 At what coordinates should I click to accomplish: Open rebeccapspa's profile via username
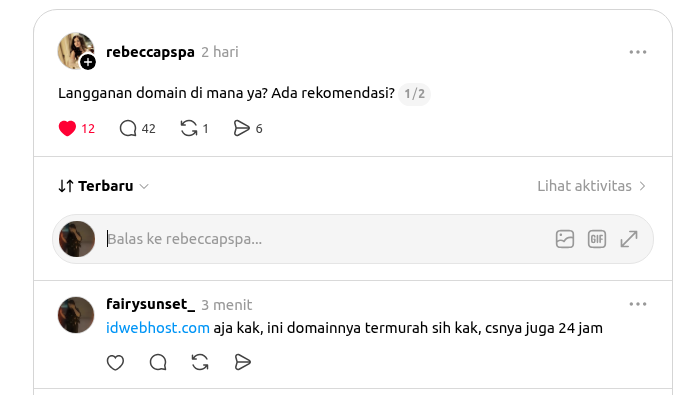click(x=150, y=52)
